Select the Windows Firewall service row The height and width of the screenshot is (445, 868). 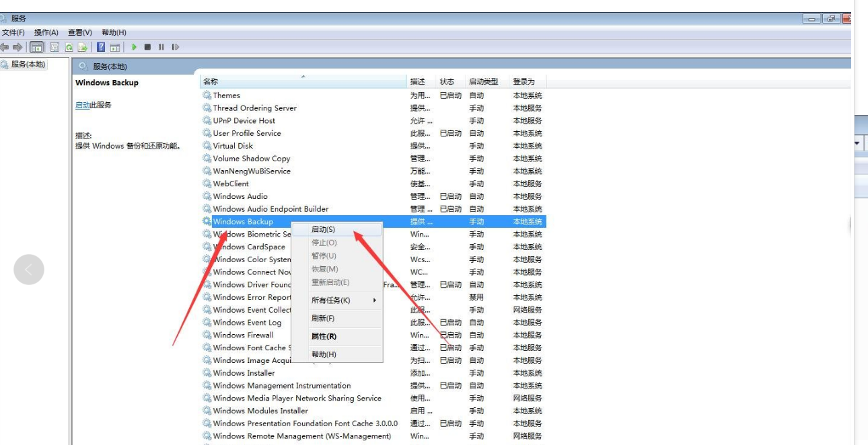pos(243,335)
